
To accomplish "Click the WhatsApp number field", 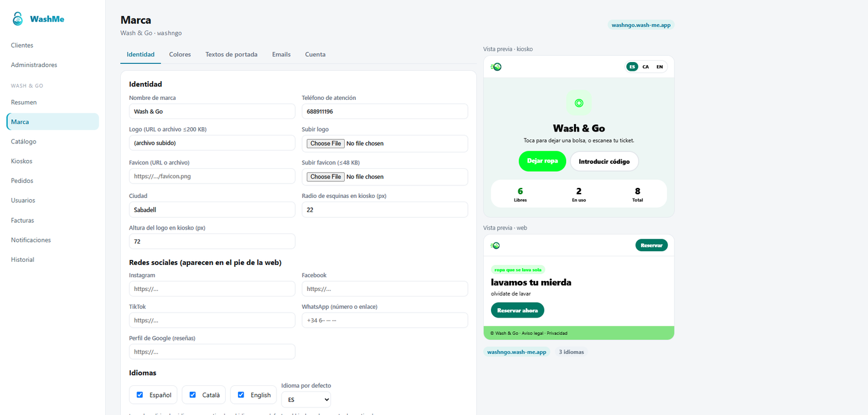I will (385, 320).
